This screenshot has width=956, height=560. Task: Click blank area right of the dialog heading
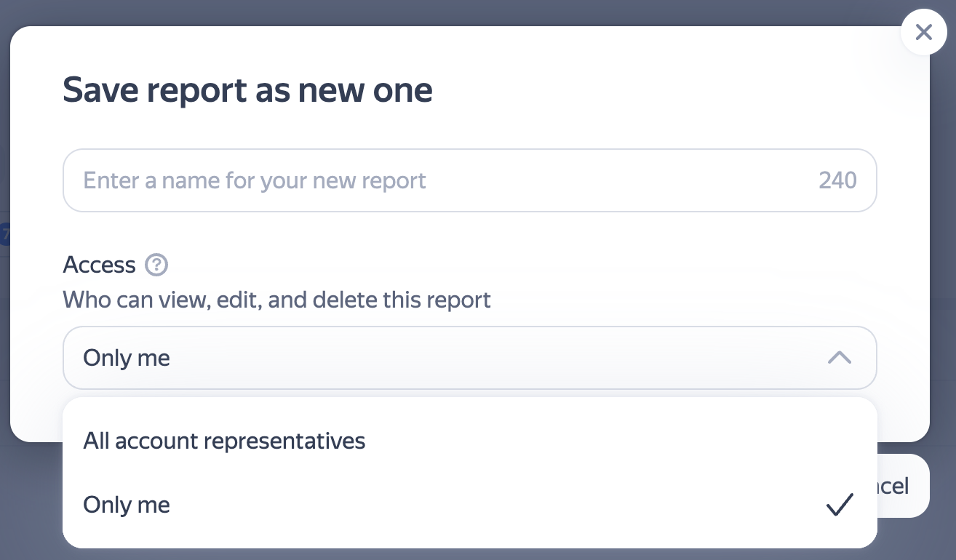coord(655,91)
